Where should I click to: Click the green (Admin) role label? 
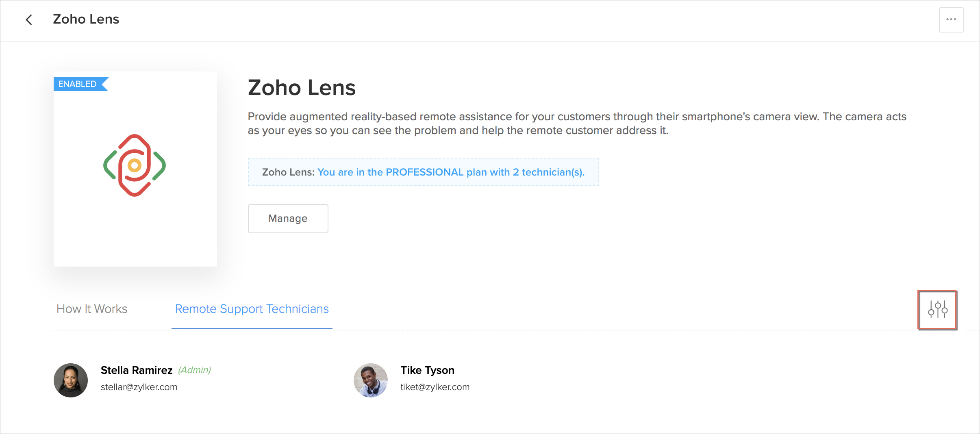[x=194, y=370]
